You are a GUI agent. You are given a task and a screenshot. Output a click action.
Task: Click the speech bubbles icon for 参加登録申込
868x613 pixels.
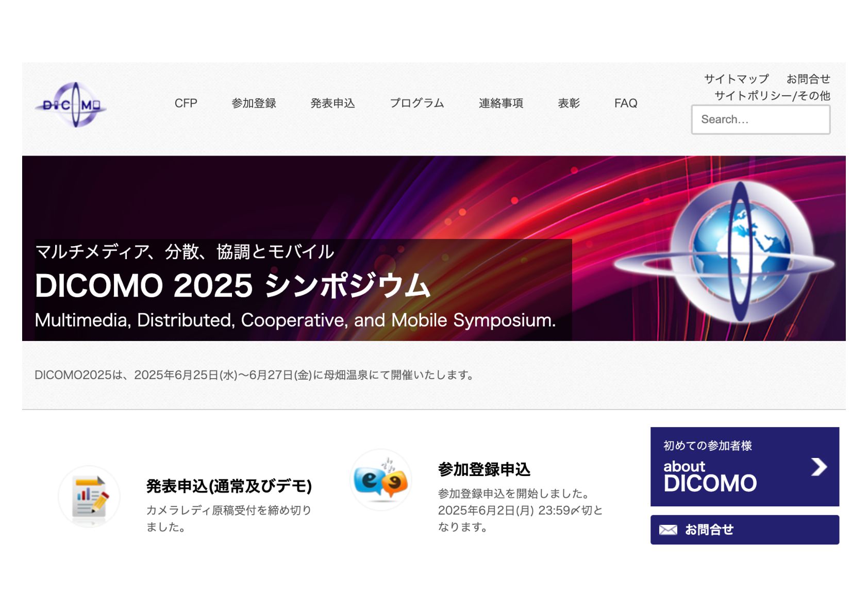coord(381,480)
